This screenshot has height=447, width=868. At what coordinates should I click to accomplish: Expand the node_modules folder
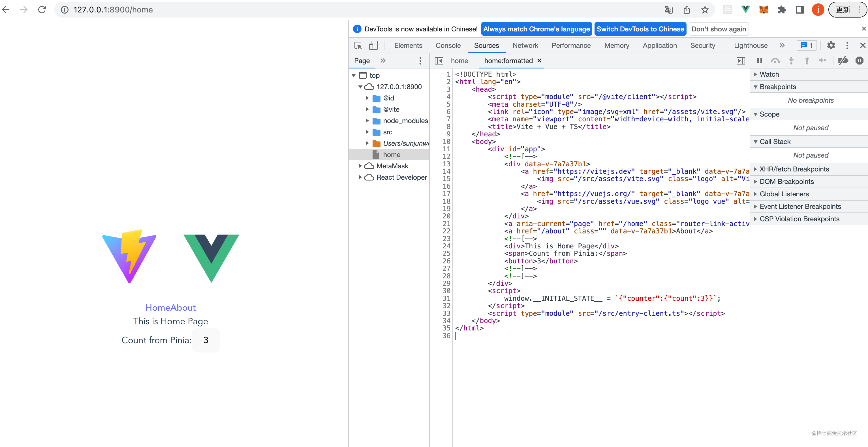(367, 121)
